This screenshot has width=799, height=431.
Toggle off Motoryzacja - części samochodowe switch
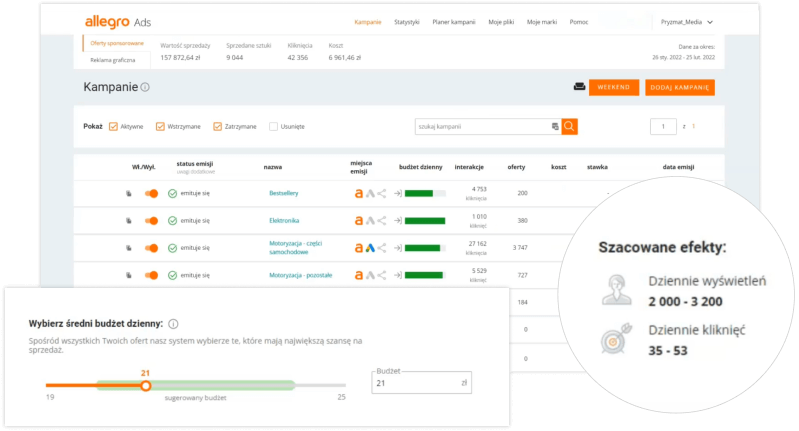pos(151,248)
